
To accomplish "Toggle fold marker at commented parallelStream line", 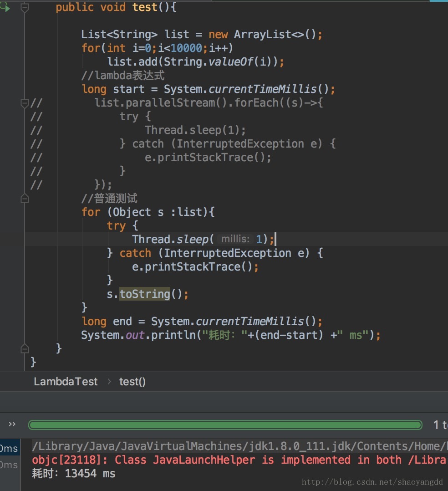I will (x=25, y=103).
